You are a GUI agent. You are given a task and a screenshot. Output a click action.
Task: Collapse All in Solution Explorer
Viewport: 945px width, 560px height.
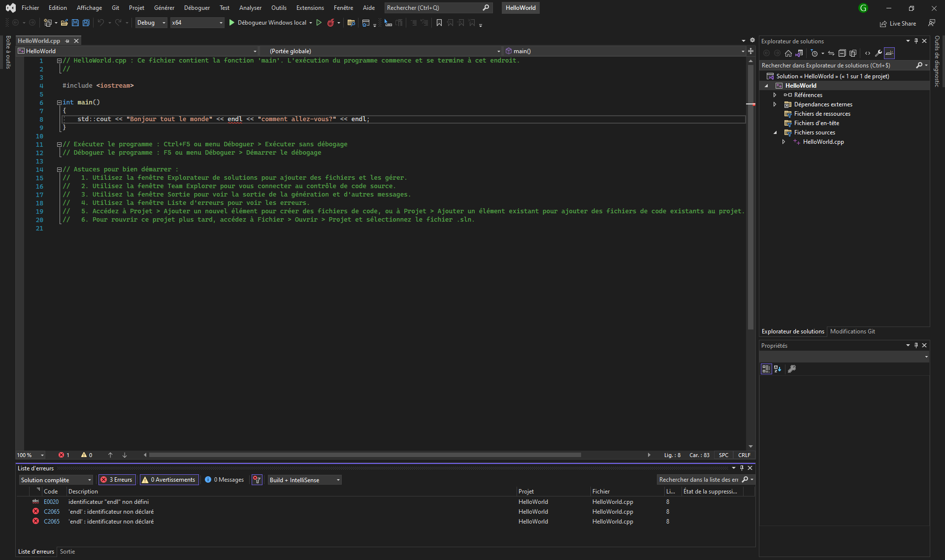click(x=842, y=53)
